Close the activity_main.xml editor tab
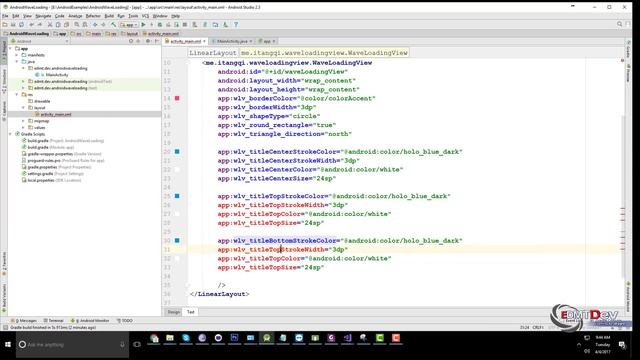The width and height of the screenshot is (640, 360). click(204, 41)
